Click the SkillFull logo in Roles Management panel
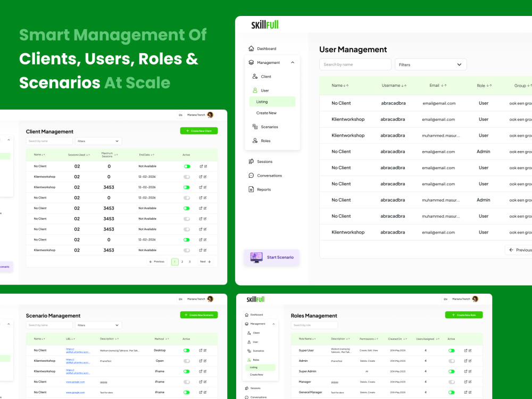The image size is (532, 399). [255, 299]
